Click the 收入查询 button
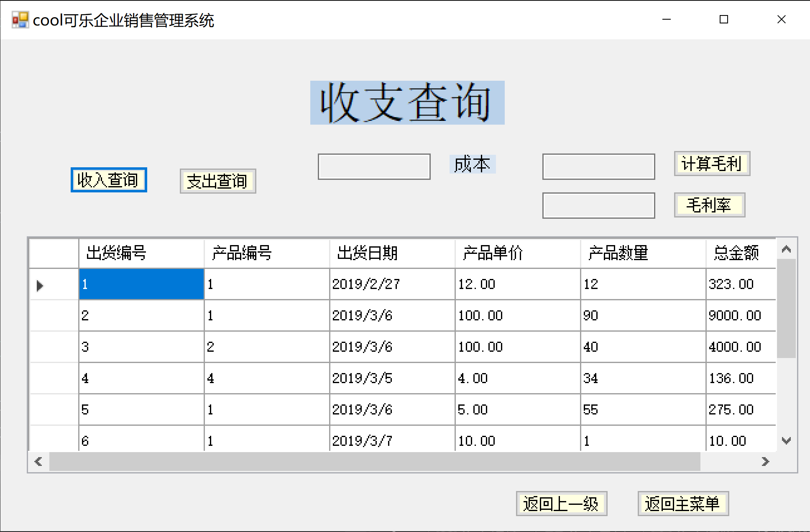This screenshot has height=532, width=810. (x=109, y=180)
